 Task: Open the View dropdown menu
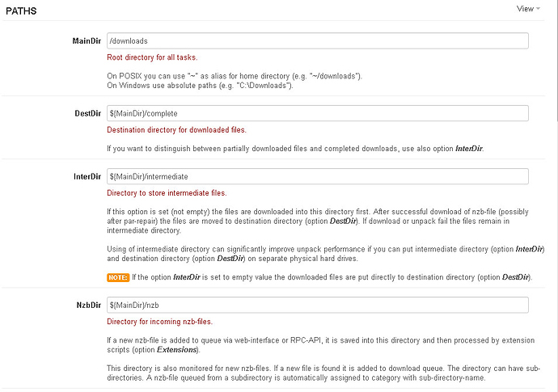528,9
